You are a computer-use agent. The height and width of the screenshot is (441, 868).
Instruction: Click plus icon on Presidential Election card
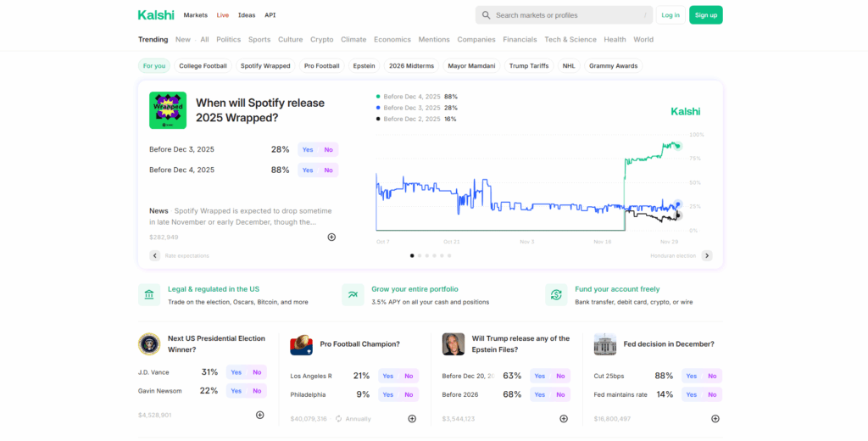[x=260, y=415]
